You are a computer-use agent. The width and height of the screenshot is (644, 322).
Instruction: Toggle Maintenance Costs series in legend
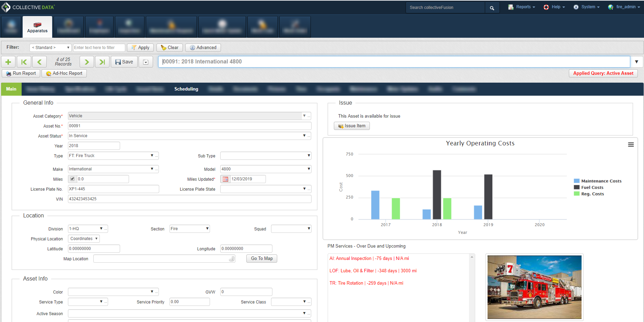601,181
